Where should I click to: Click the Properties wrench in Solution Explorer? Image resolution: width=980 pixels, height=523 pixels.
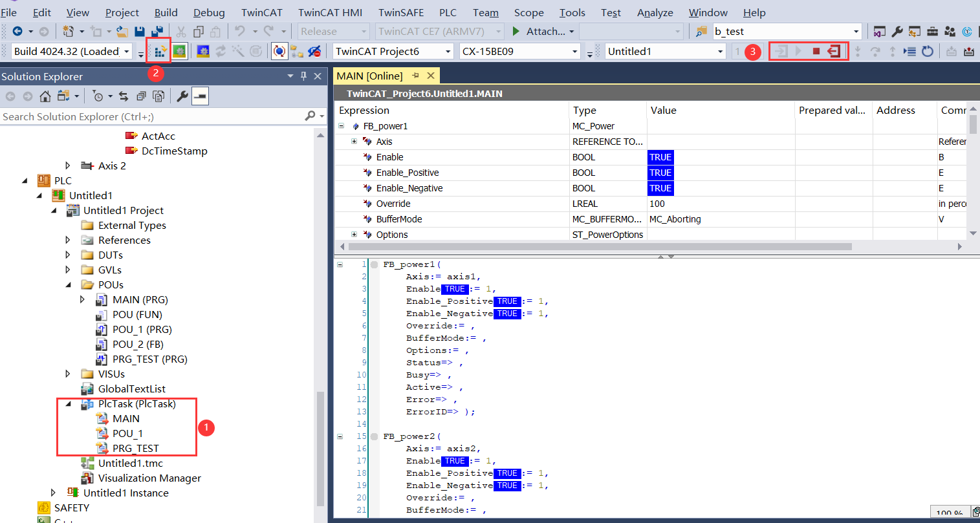tap(182, 96)
